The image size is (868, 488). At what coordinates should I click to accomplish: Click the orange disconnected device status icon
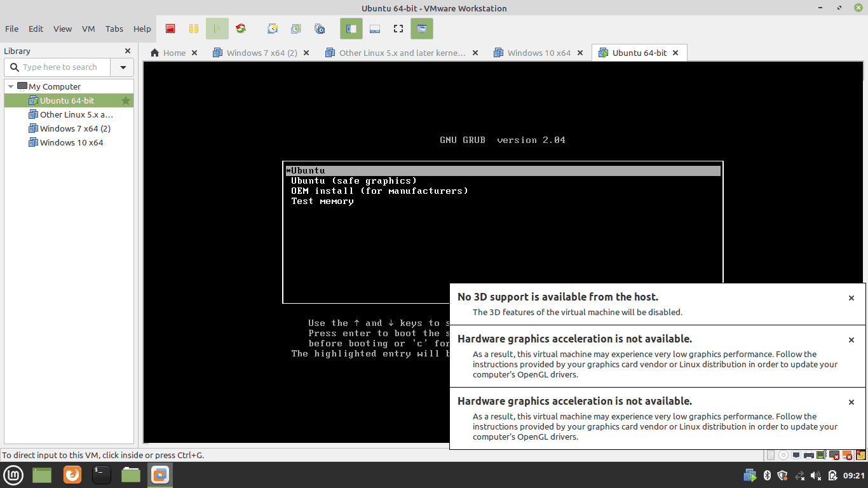click(847, 455)
